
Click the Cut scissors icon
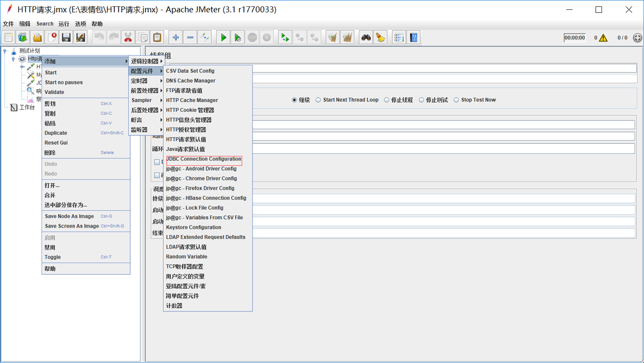click(128, 38)
